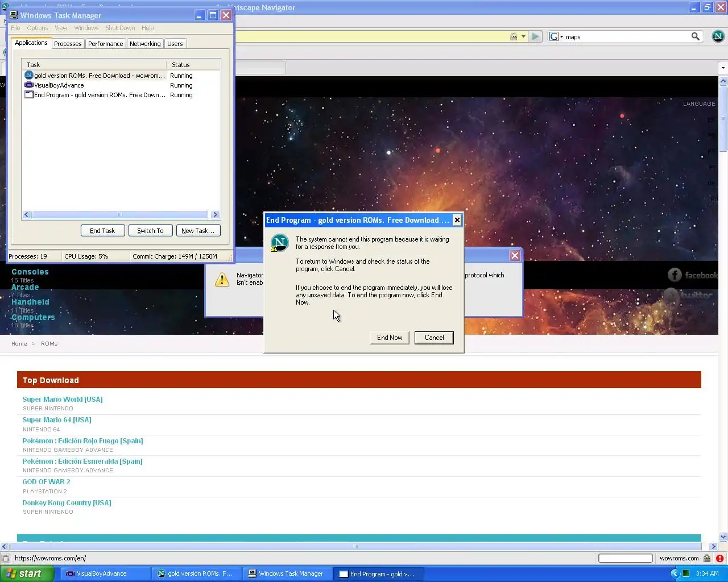Open Pokémon Edición Esmeralda link
The image size is (728, 582).
(x=82, y=462)
